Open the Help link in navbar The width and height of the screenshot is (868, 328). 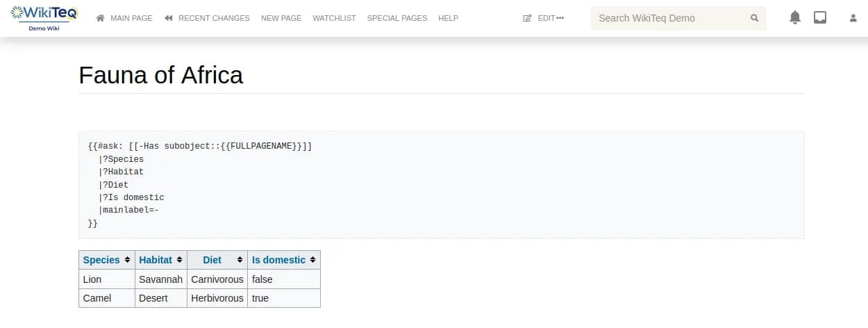(x=448, y=18)
